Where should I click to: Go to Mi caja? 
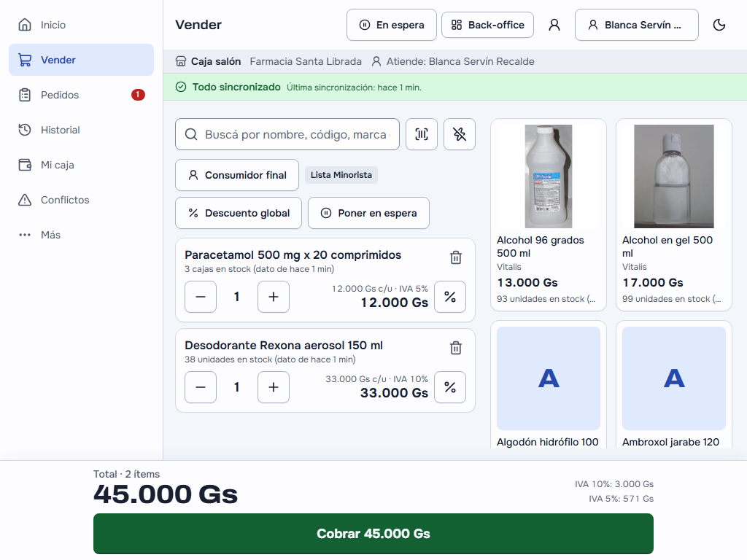pyautogui.click(x=81, y=165)
